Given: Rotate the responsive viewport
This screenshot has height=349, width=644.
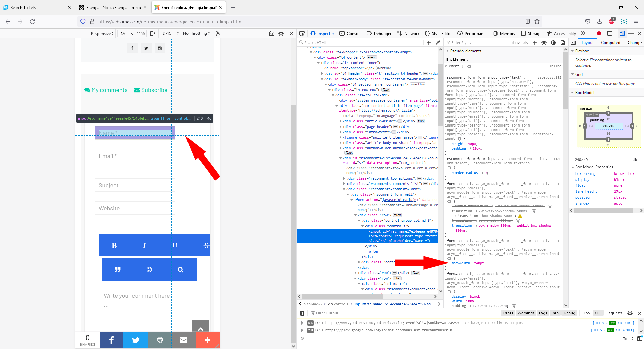Looking at the screenshot, I should [x=153, y=33].
